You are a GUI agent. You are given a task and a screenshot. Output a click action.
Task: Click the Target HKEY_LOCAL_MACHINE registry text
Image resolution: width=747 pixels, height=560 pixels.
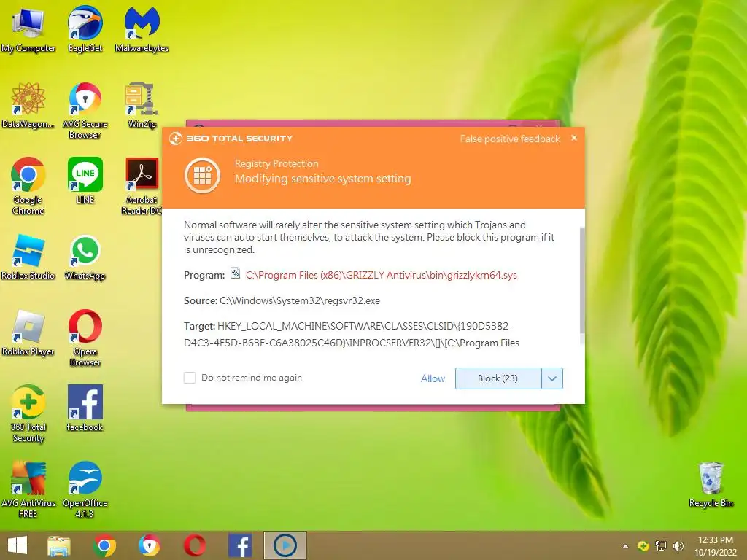click(x=352, y=334)
